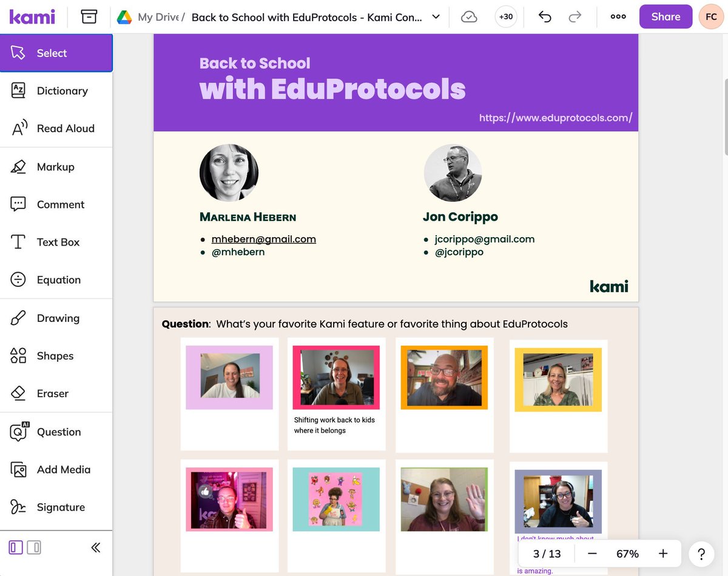
Task: Click the @mhebern handle
Action: click(238, 252)
